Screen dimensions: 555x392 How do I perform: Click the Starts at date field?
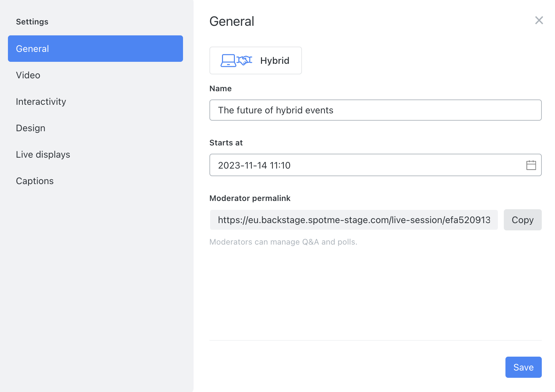(375, 165)
